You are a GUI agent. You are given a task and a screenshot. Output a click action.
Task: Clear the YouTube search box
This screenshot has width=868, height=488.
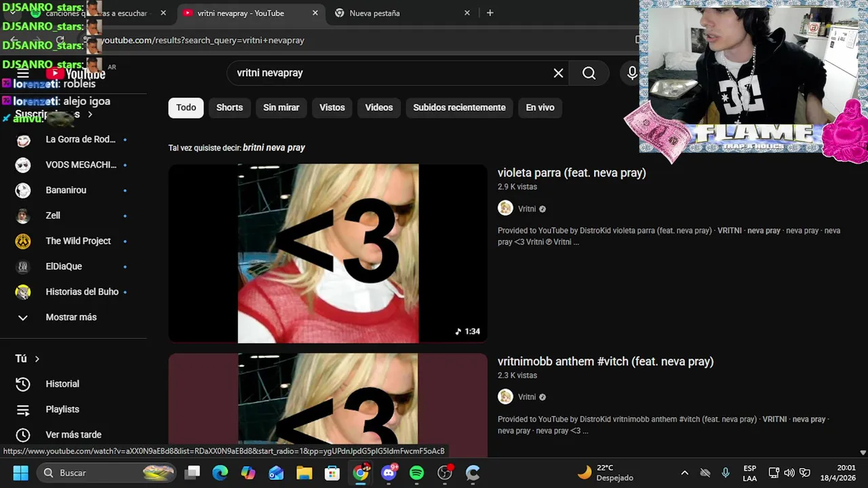pos(558,73)
